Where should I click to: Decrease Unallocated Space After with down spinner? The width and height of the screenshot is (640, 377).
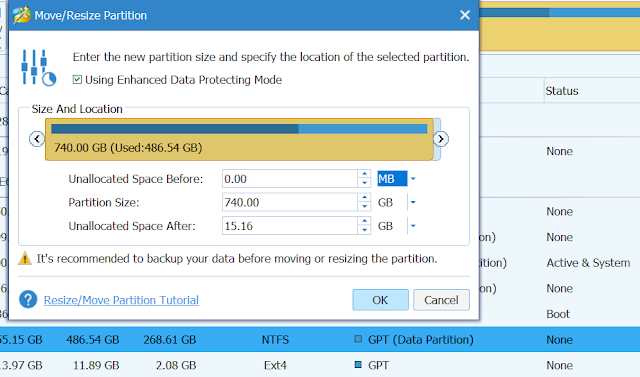coord(364,230)
